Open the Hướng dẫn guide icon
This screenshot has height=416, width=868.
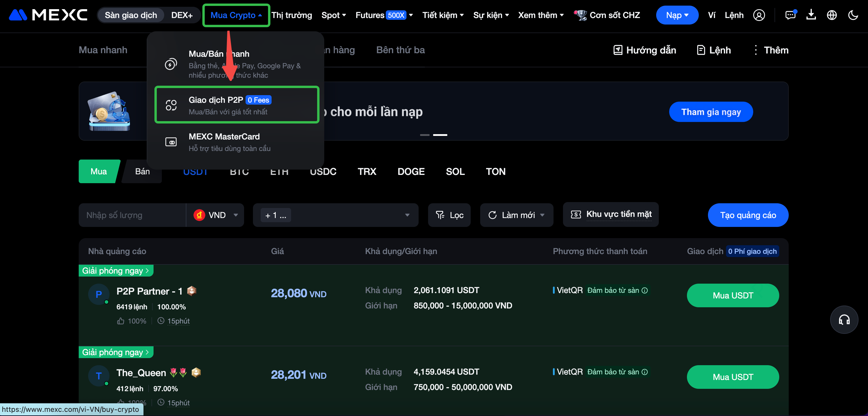(618, 50)
